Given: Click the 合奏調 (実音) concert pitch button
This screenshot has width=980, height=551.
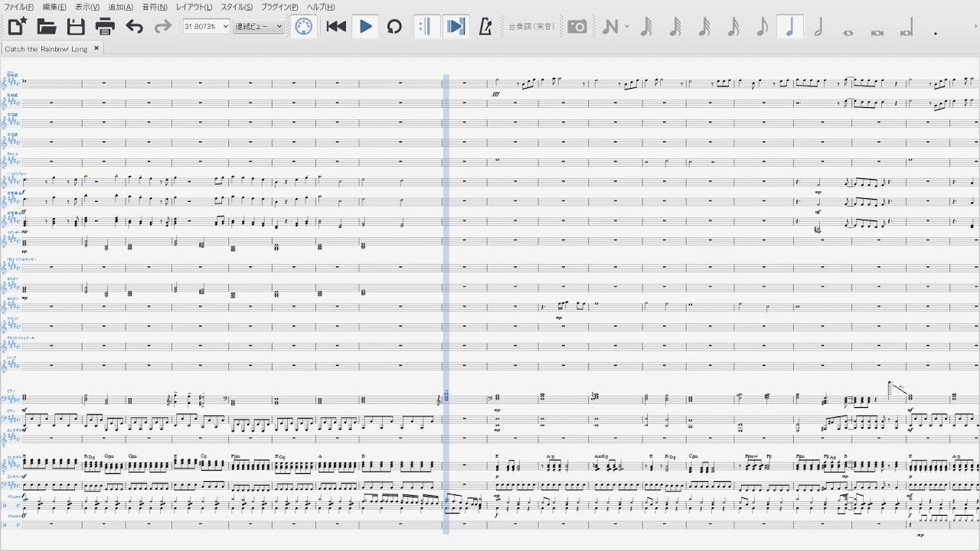Looking at the screenshot, I should 534,27.
